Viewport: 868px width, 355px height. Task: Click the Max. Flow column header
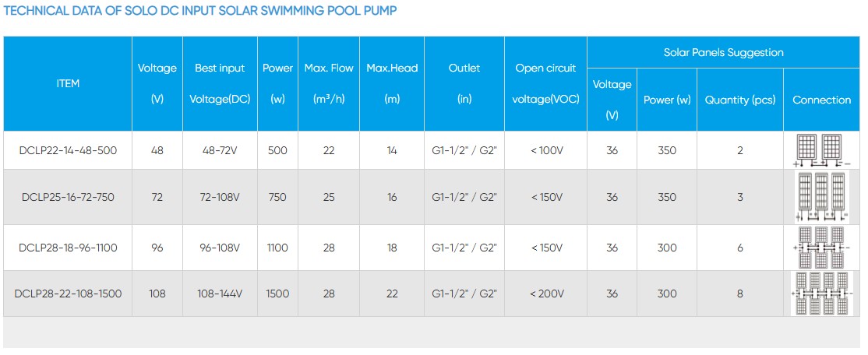click(x=329, y=83)
